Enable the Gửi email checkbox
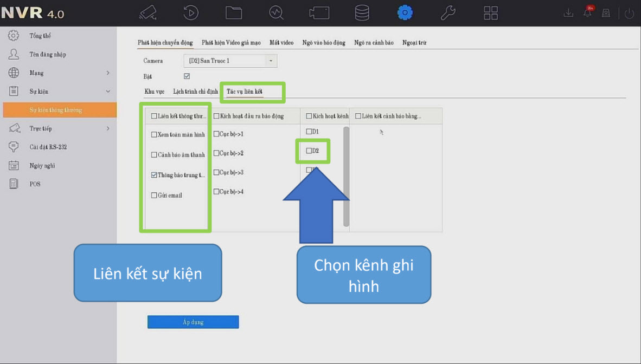This screenshot has width=641, height=364. click(154, 196)
